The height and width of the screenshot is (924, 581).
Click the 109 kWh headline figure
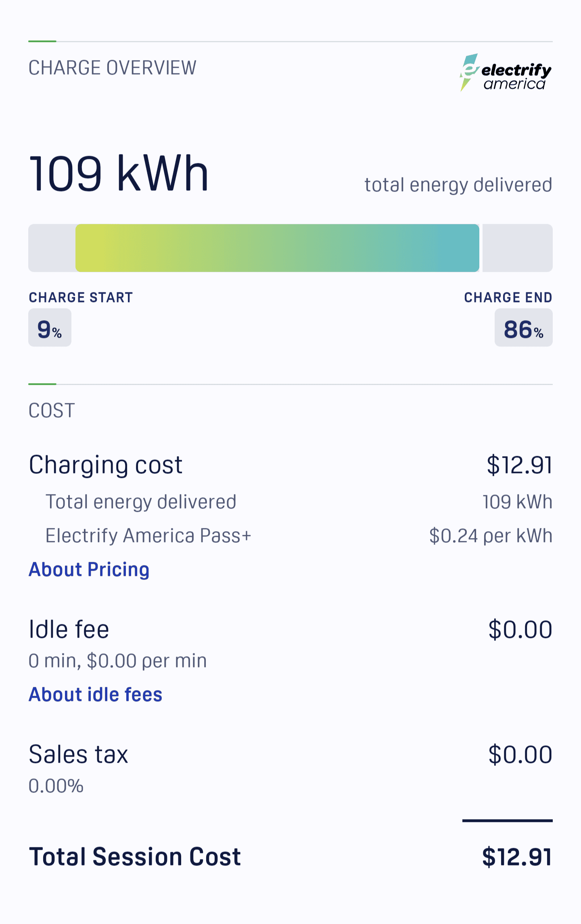[119, 173]
